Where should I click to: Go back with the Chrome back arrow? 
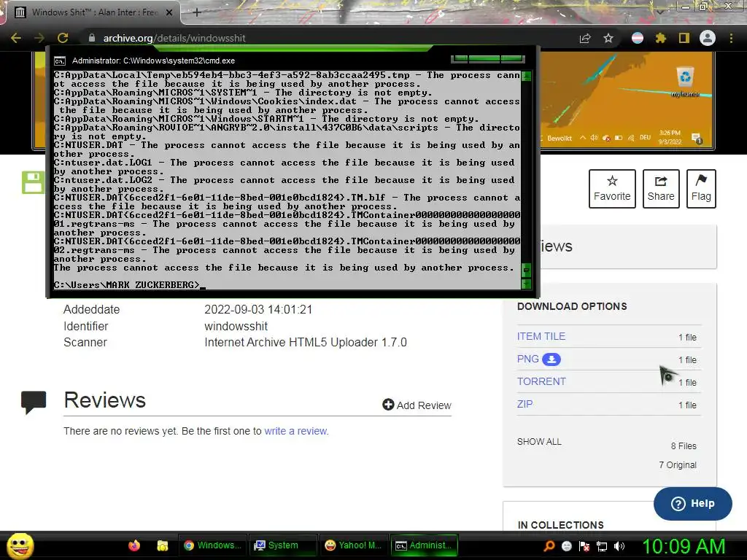(16, 38)
